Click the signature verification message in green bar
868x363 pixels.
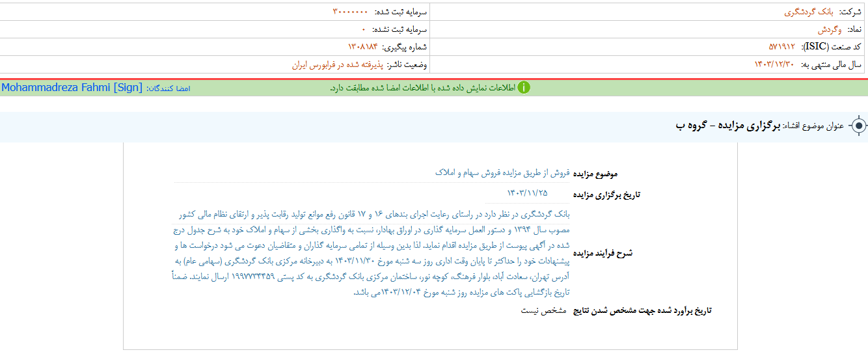tap(422, 88)
